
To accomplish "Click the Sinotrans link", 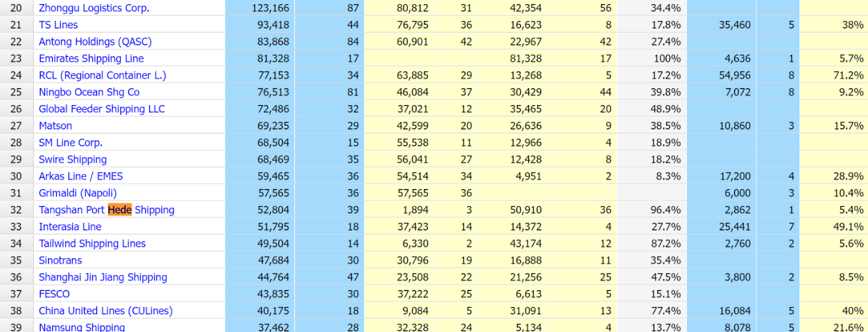I will (x=60, y=260).
